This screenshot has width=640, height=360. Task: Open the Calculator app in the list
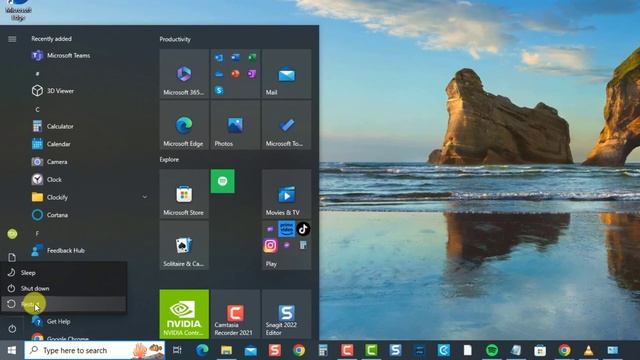click(x=53, y=126)
